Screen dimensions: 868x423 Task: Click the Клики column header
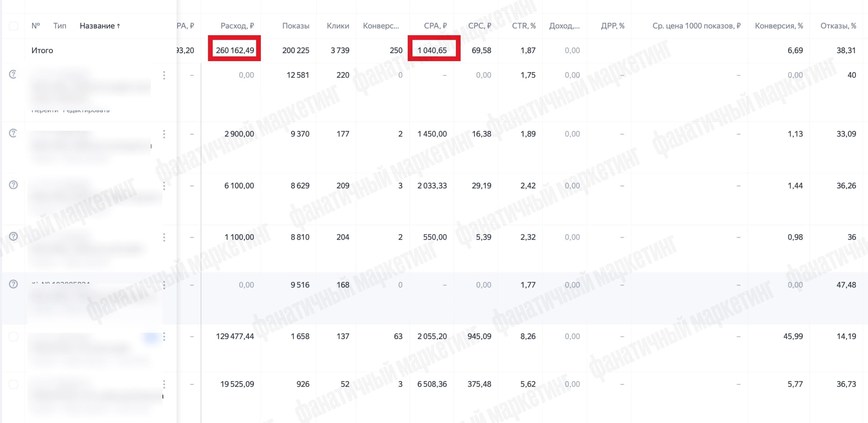pos(338,26)
